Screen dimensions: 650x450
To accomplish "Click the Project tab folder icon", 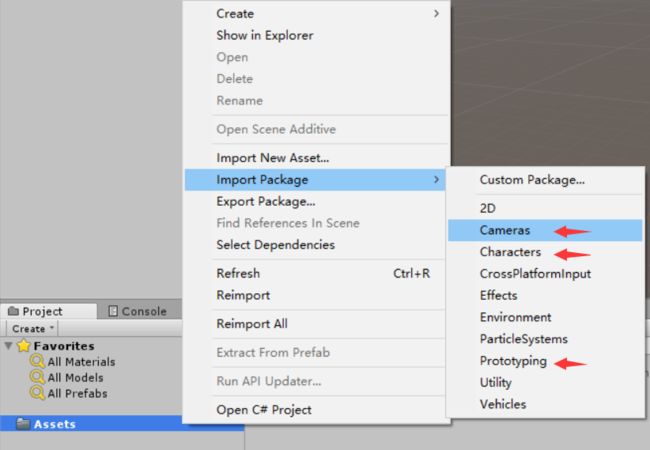I will [13, 311].
